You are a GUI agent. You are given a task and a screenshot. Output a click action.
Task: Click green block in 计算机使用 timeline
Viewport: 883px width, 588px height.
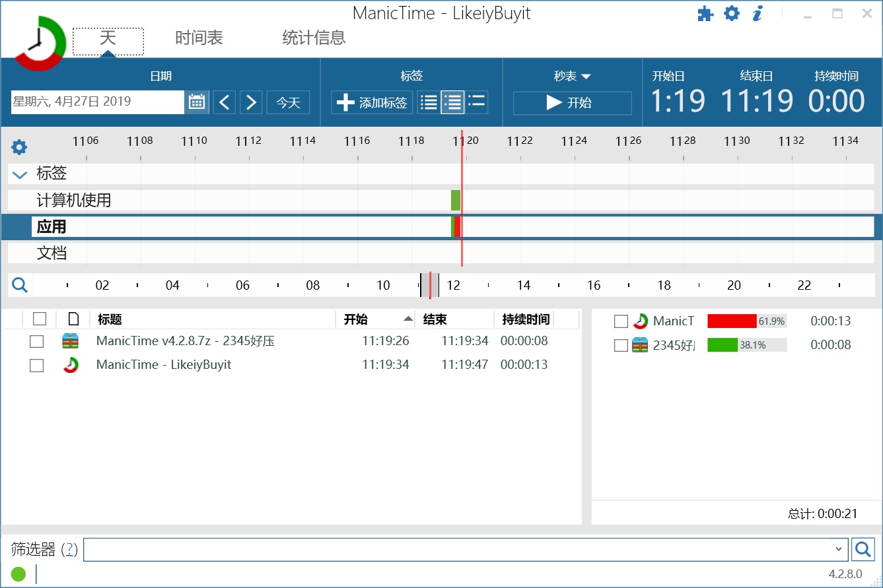pyautogui.click(x=456, y=201)
